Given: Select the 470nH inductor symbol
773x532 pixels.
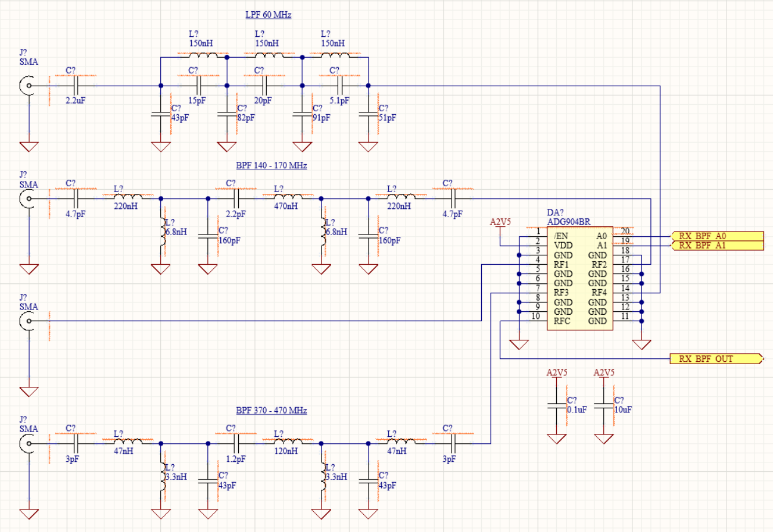Looking at the screenshot, I should coord(288,198).
